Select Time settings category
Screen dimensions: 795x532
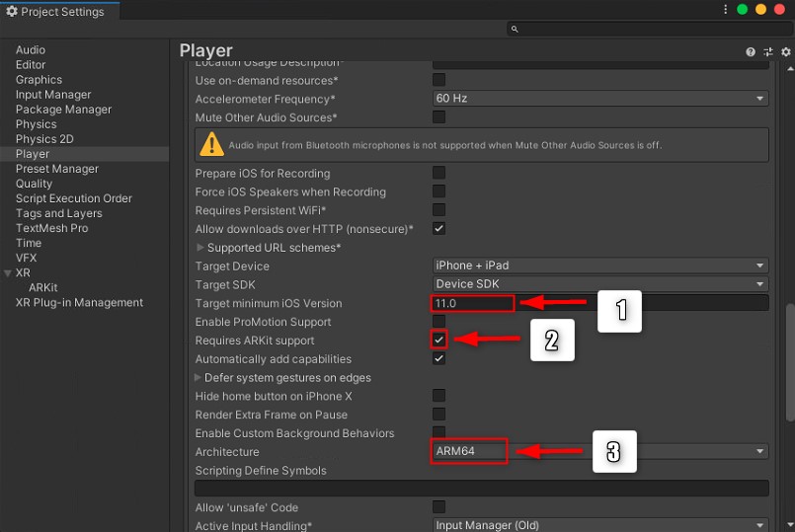coord(29,243)
